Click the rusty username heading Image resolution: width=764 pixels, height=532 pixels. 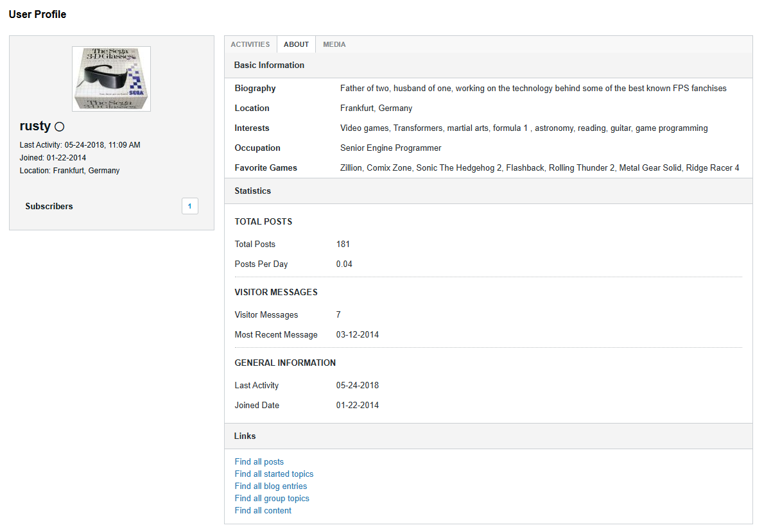tap(35, 126)
